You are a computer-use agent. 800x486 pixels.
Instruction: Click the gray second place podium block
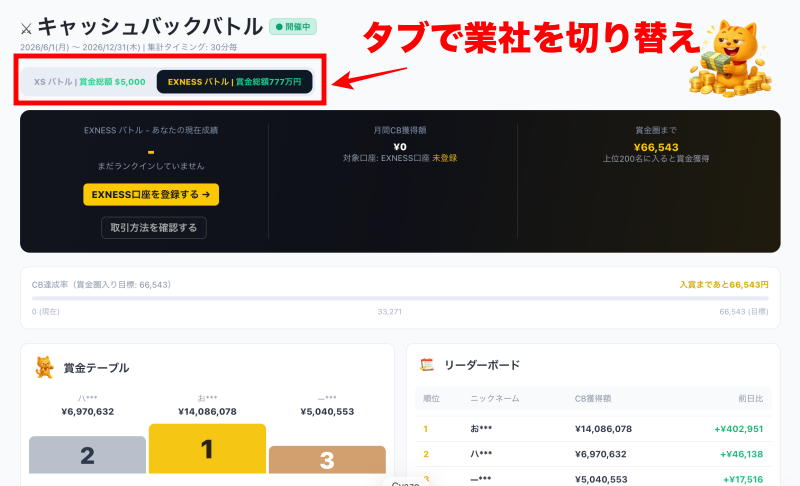pyautogui.click(x=87, y=454)
